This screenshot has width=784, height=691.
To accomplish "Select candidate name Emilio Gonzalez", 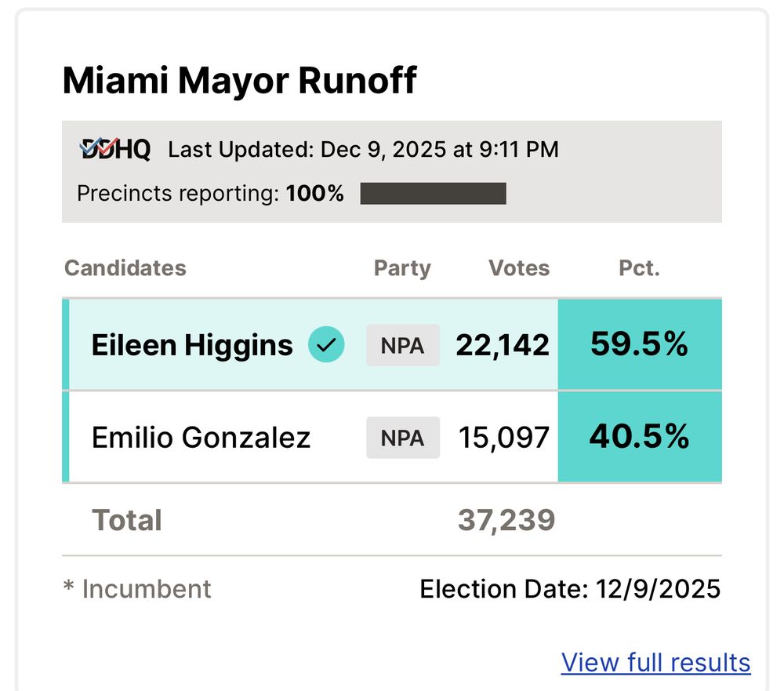I will tap(201, 437).
